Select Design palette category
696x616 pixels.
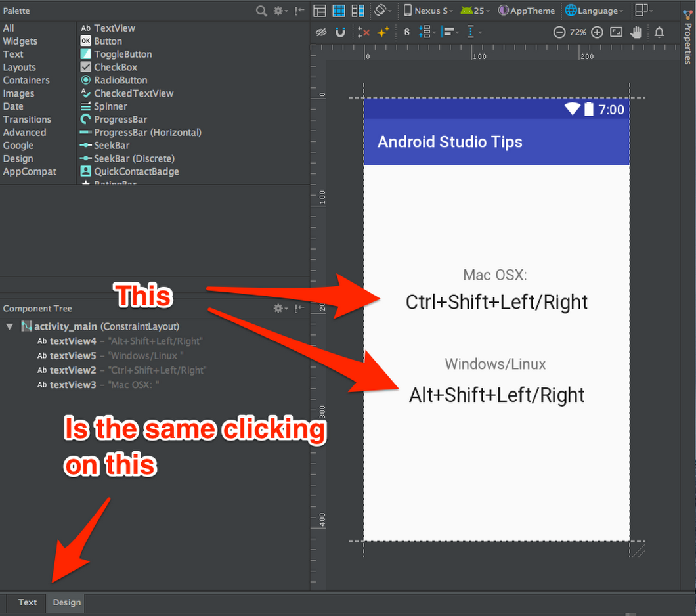pos(18,158)
